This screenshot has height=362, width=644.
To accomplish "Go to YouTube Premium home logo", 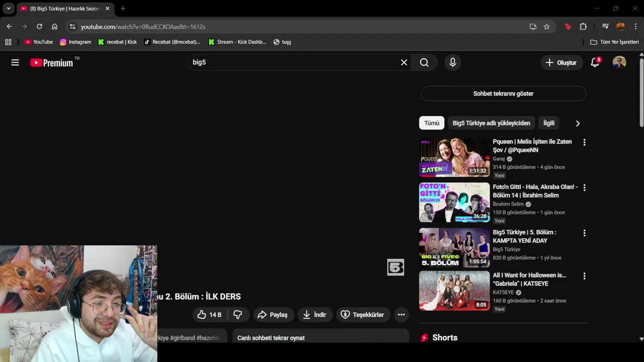I will point(52,62).
